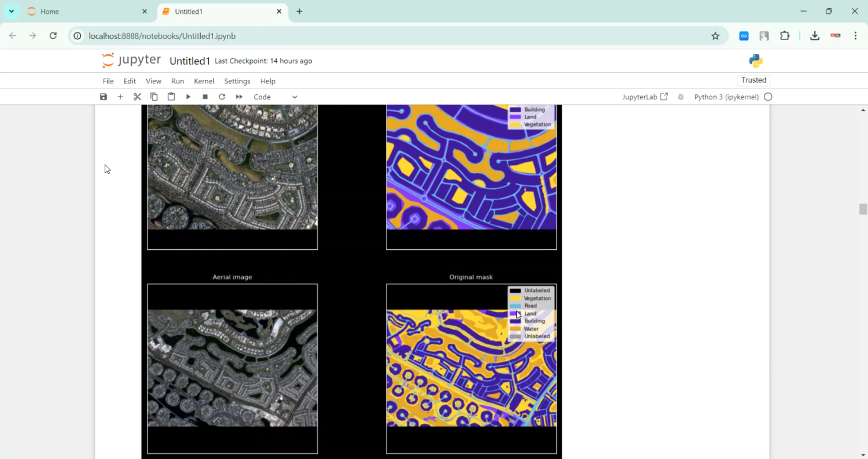
Task: Click the Road color swatch in legend
Action: tap(515, 306)
